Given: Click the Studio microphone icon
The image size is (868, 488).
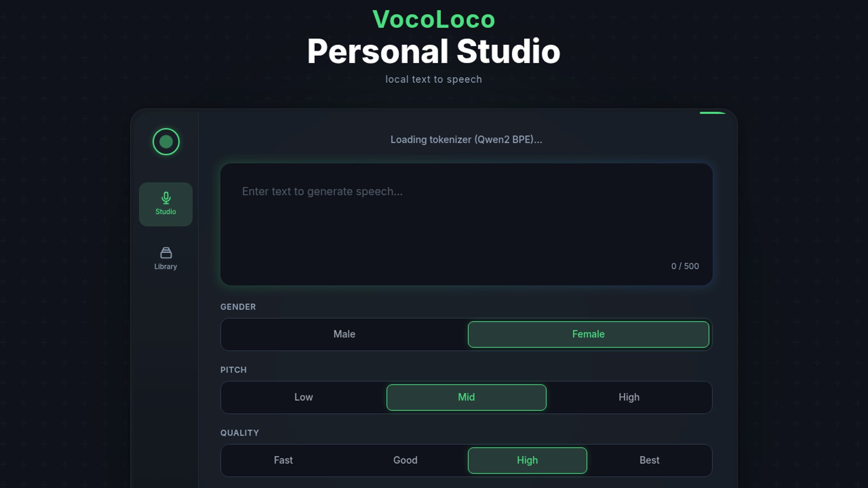Looking at the screenshot, I should point(166,198).
